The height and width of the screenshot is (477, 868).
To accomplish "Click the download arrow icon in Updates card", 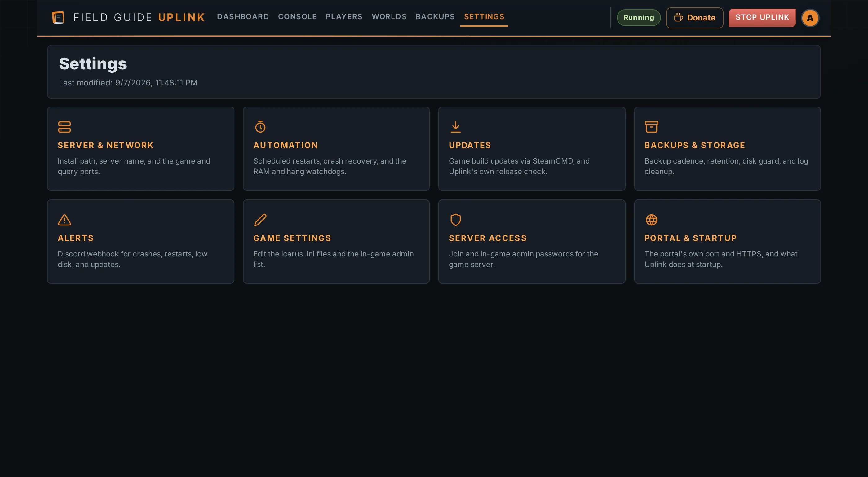I will pos(456,127).
